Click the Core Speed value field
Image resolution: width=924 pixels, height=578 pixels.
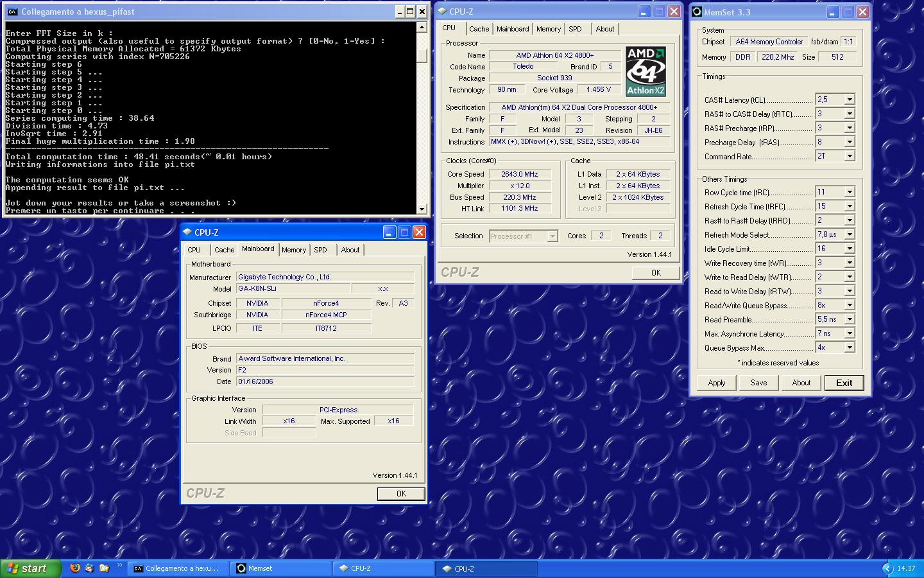tap(520, 174)
